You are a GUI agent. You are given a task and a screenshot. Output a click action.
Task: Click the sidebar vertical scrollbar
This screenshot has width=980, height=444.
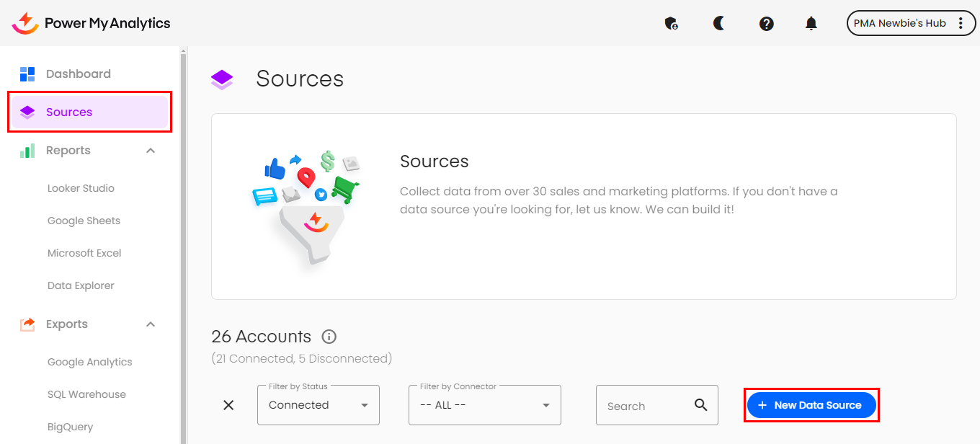[183, 245]
